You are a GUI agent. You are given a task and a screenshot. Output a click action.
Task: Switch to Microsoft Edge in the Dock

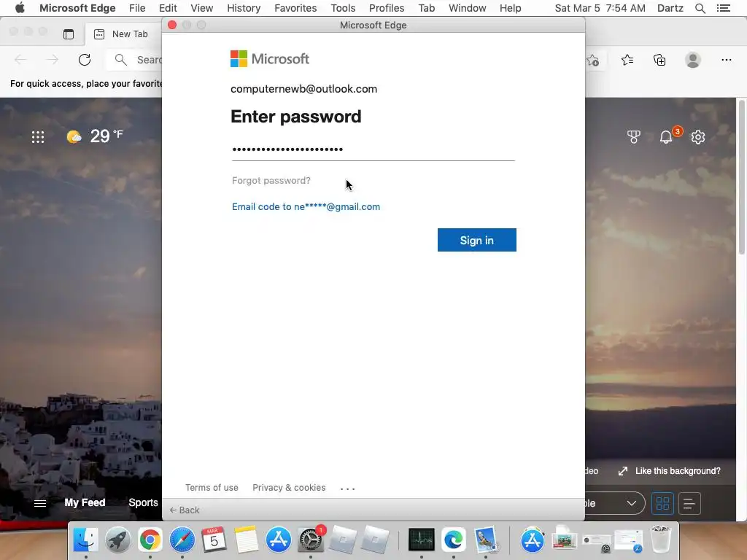[x=454, y=540]
